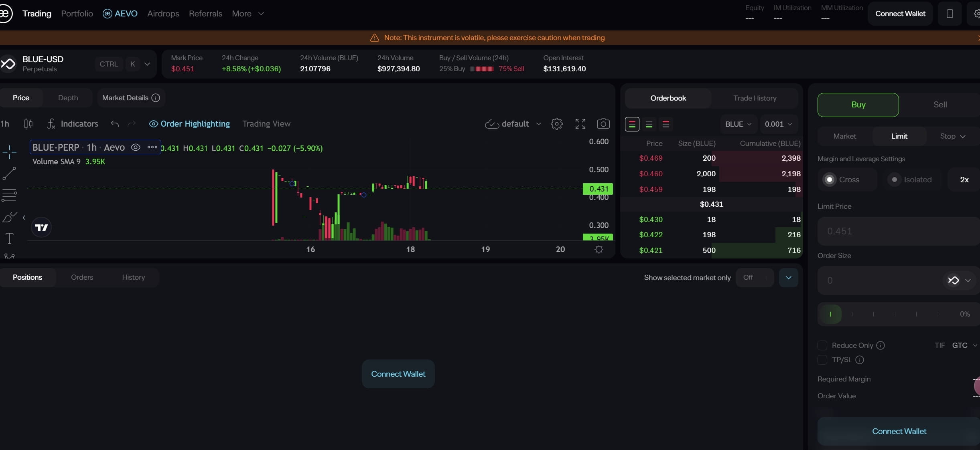Open the 0.001 price grouping dropdown

point(778,124)
